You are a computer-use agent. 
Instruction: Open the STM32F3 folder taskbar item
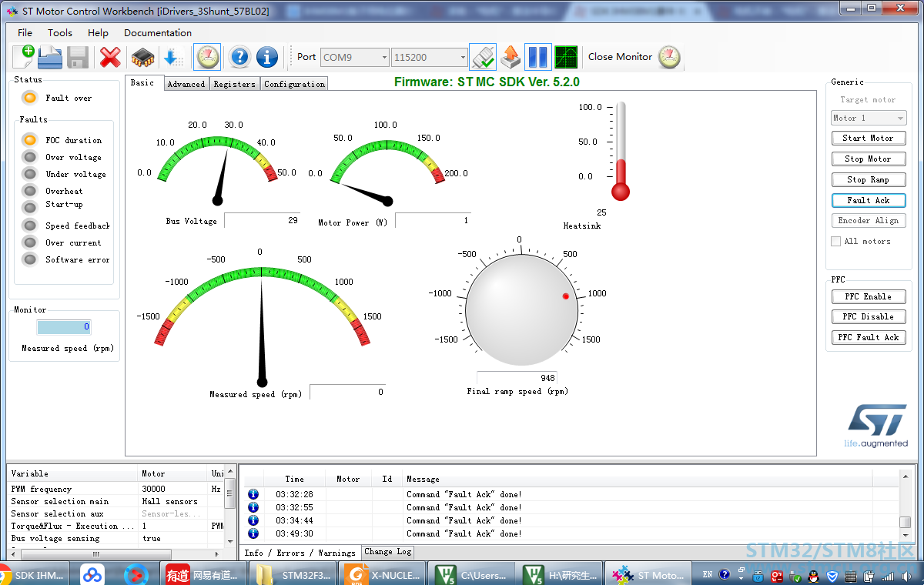tap(295, 574)
